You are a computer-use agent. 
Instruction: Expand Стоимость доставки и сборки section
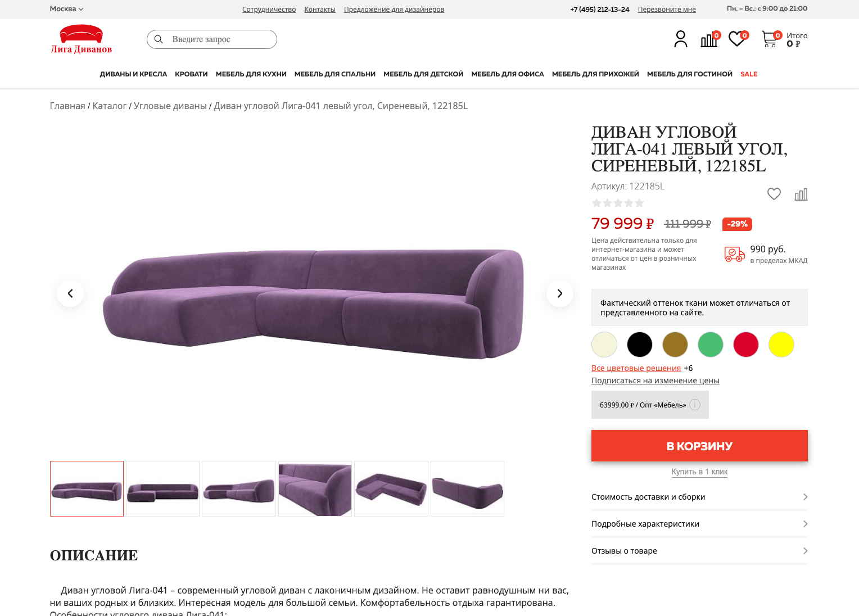699,497
